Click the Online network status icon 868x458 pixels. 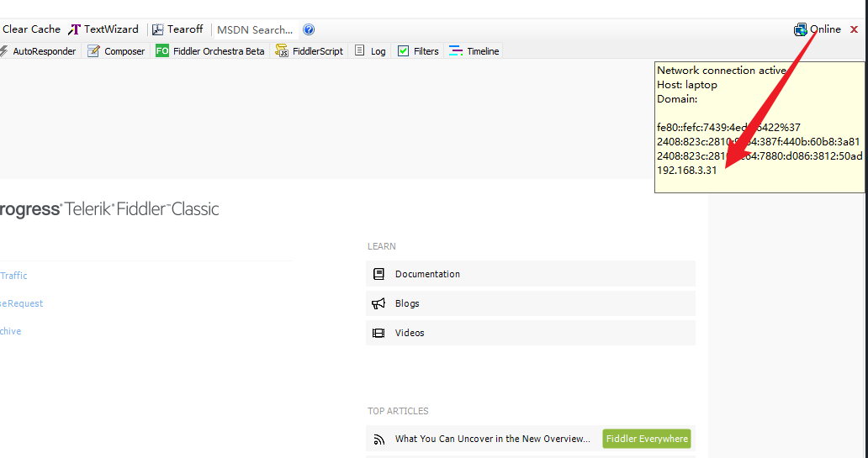[801, 30]
